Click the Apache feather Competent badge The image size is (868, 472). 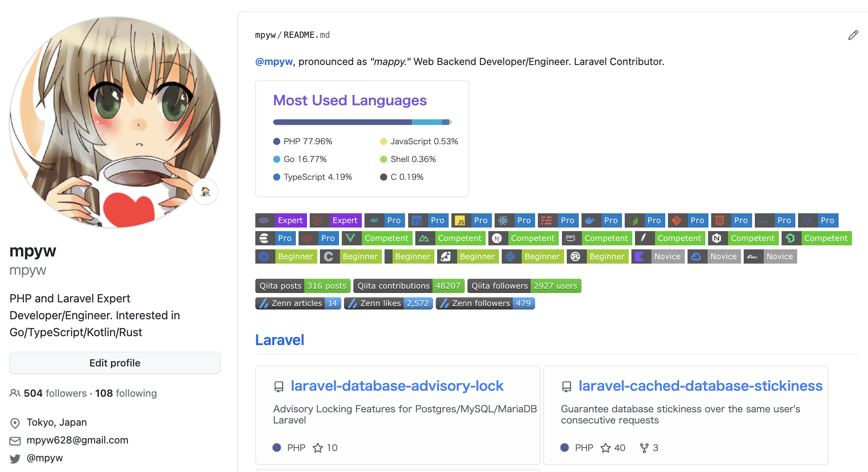(670, 238)
